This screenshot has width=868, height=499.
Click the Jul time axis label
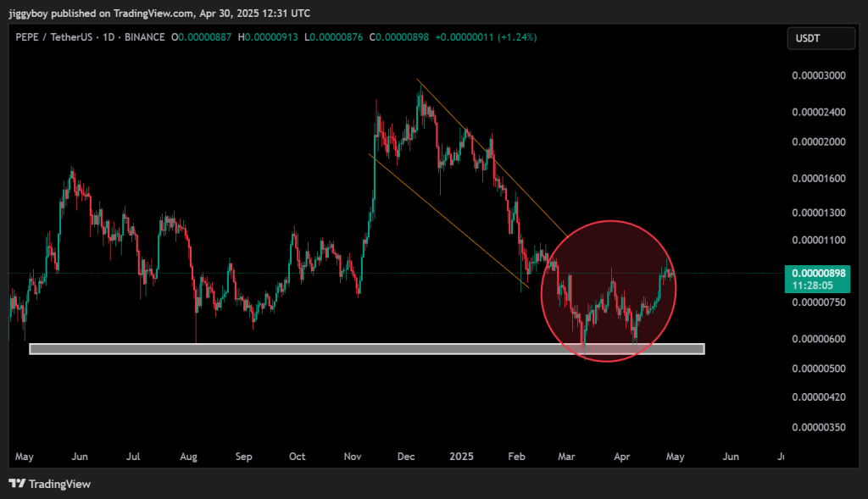pyautogui.click(x=133, y=457)
